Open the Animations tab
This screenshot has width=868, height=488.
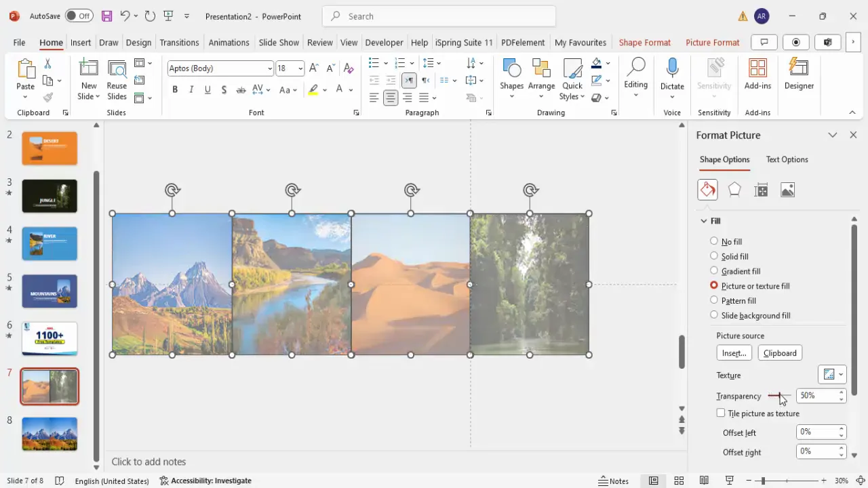click(x=229, y=42)
